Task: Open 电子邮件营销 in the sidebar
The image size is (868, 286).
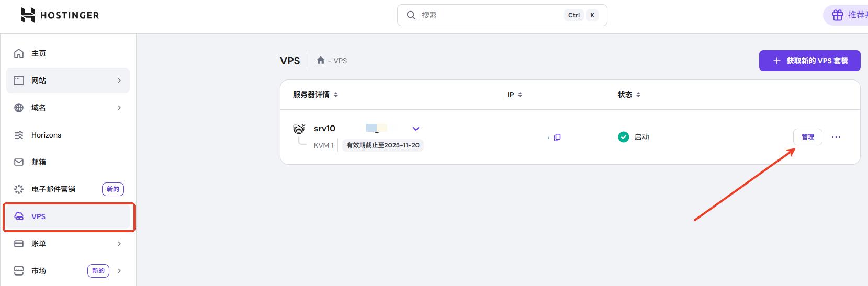Action: point(53,189)
